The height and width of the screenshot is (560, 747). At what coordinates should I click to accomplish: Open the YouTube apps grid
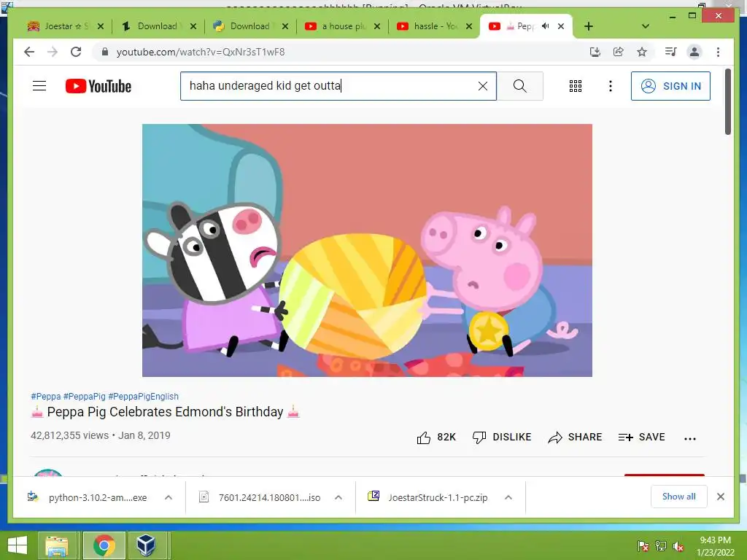coord(576,86)
